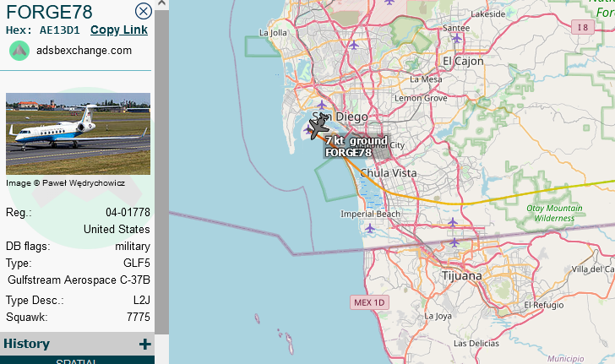Click the 'military' DB flags value

pyautogui.click(x=133, y=246)
